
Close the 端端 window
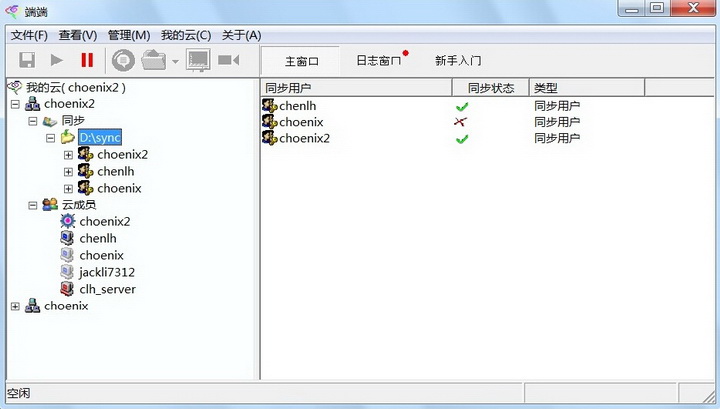(693, 8)
